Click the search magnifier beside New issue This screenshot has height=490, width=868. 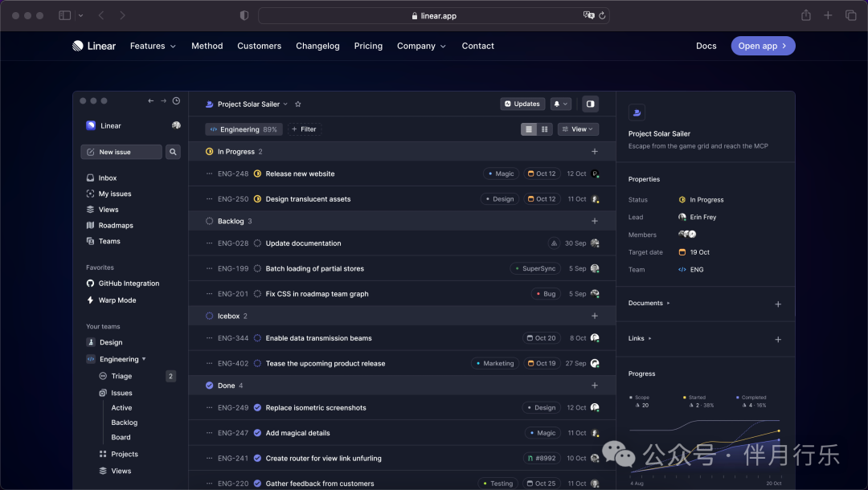tap(173, 152)
